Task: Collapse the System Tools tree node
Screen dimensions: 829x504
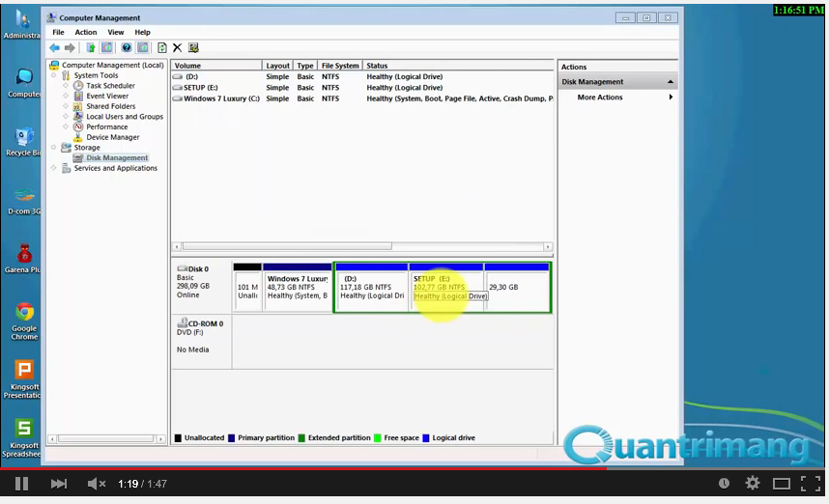Action: [x=55, y=75]
